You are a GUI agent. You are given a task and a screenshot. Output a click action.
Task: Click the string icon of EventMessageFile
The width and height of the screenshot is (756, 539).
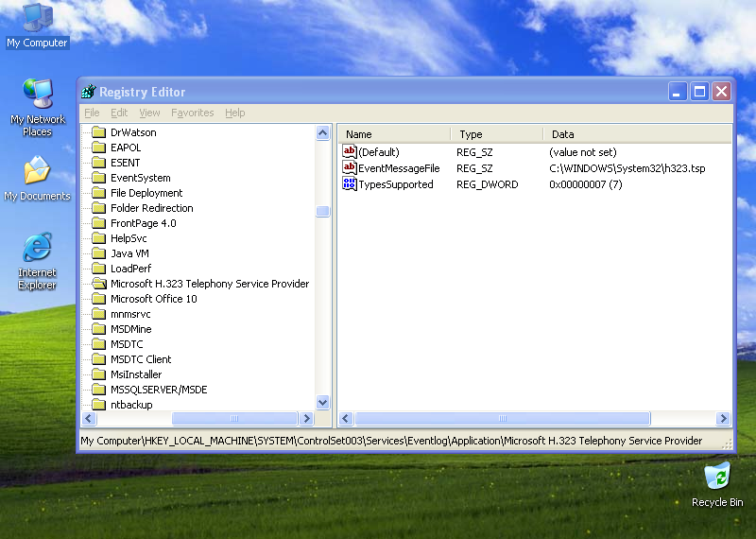pos(349,167)
